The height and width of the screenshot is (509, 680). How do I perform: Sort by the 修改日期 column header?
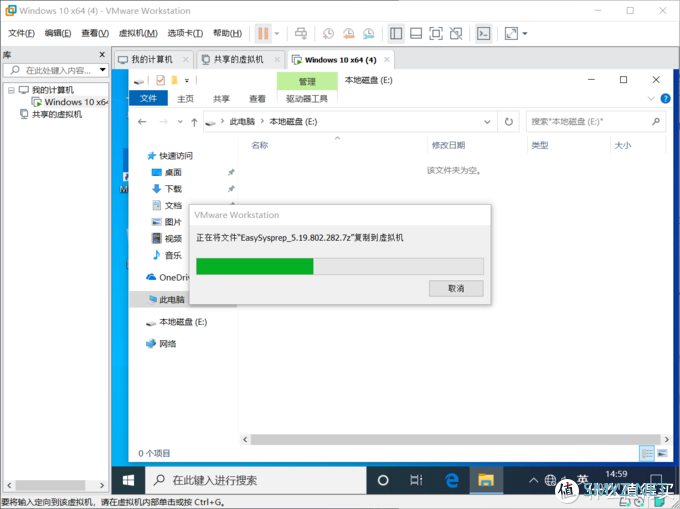pos(448,145)
